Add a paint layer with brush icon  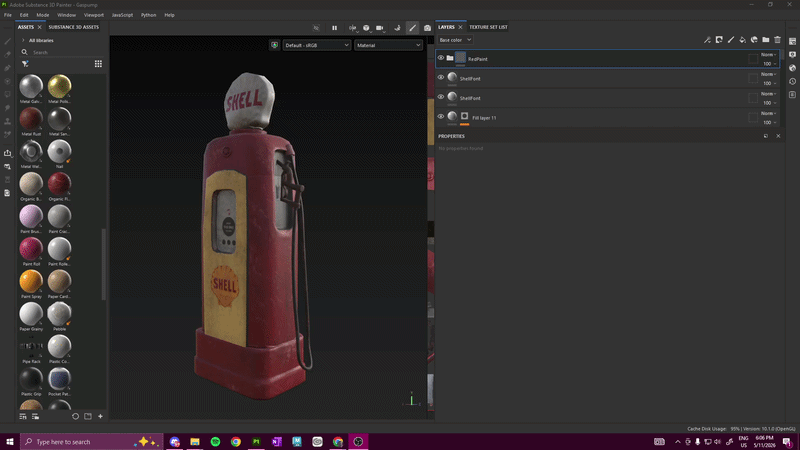731,40
